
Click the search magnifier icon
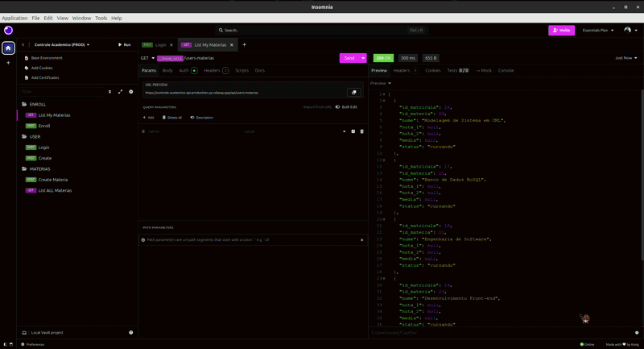pos(221,30)
